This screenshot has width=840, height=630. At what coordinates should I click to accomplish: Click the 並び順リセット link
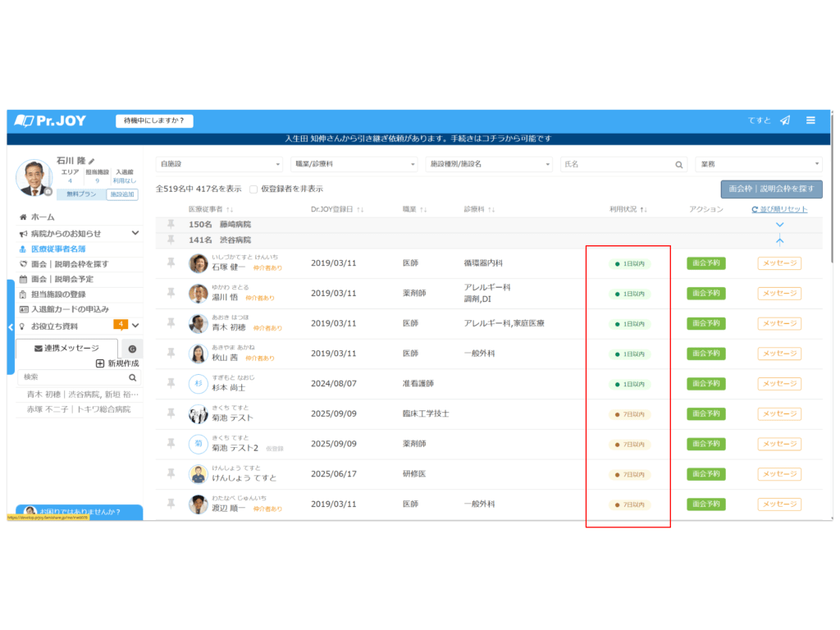point(779,210)
